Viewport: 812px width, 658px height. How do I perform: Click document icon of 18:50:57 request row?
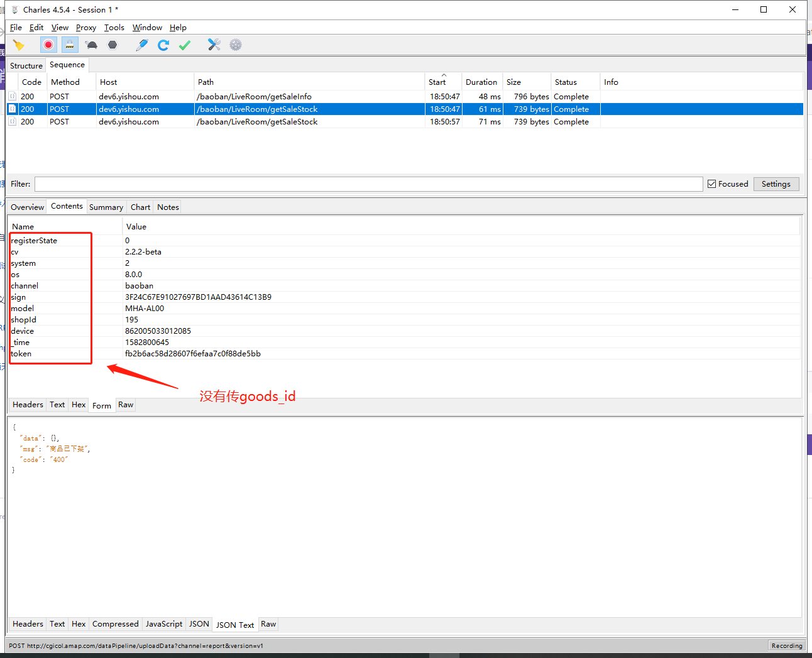pyautogui.click(x=12, y=121)
